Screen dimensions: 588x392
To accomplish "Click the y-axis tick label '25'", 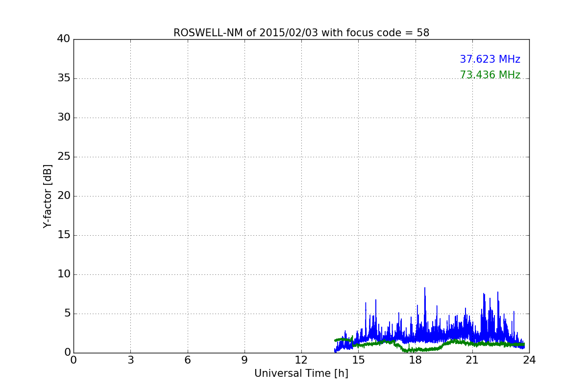I will pos(64,157).
